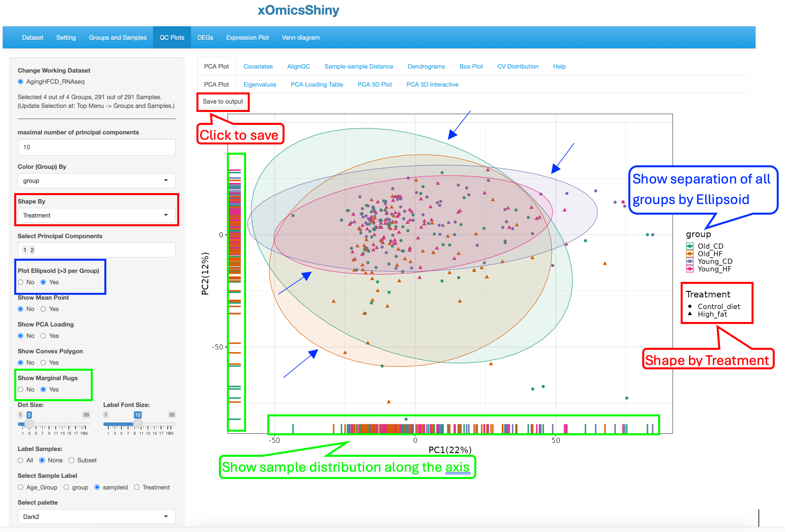The image size is (785, 532).
Task: Switch to the Eigenvalues sub-tab
Action: [260, 84]
